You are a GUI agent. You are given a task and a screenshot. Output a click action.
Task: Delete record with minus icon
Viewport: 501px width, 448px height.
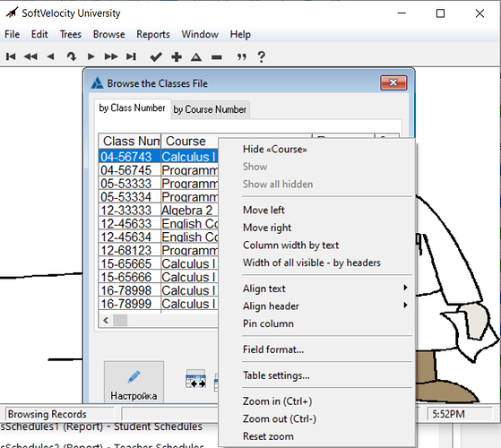pos(217,57)
